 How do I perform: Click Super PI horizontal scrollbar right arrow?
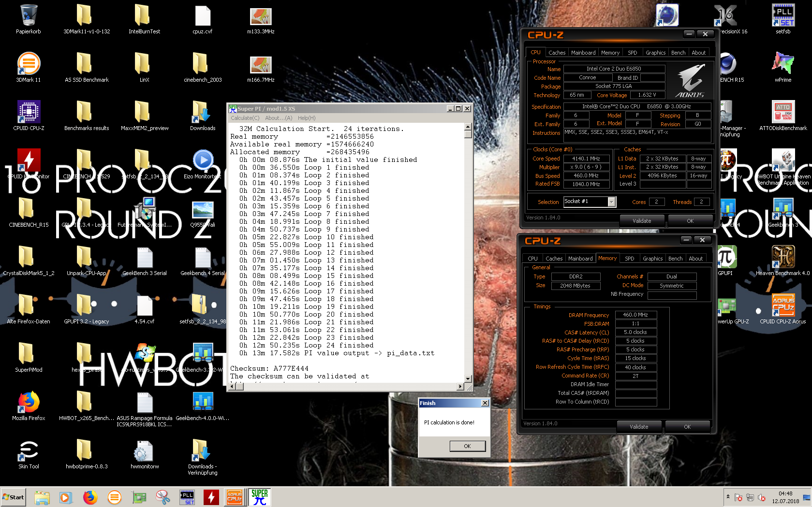[x=460, y=386]
